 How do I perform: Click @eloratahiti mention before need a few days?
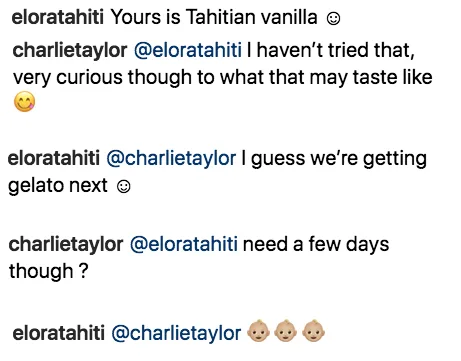pyautogui.click(x=184, y=244)
